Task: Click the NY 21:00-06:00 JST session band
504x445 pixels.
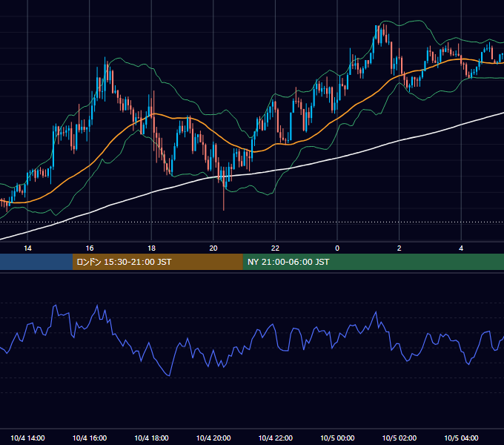Action: pyautogui.click(x=373, y=262)
